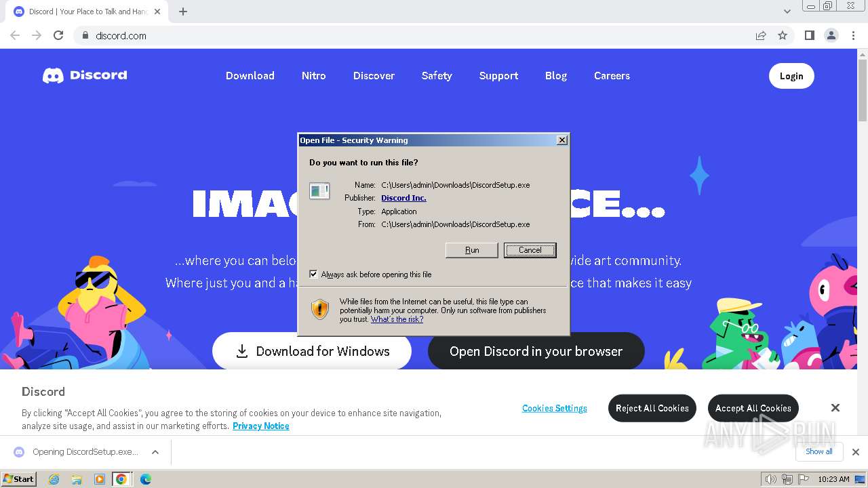Open the Discover nav item

[x=374, y=76]
